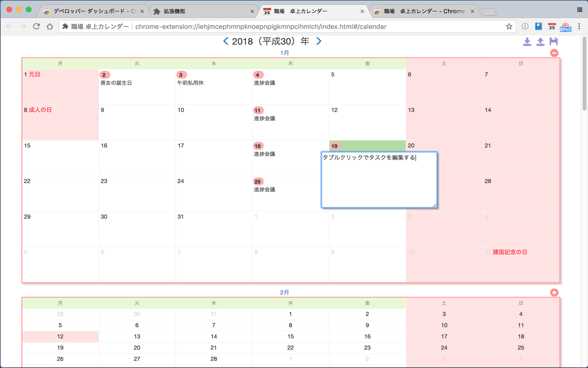This screenshot has height=368, width=588.
Task: Select February 23 in the collapsed calendar
Action: [x=367, y=348]
